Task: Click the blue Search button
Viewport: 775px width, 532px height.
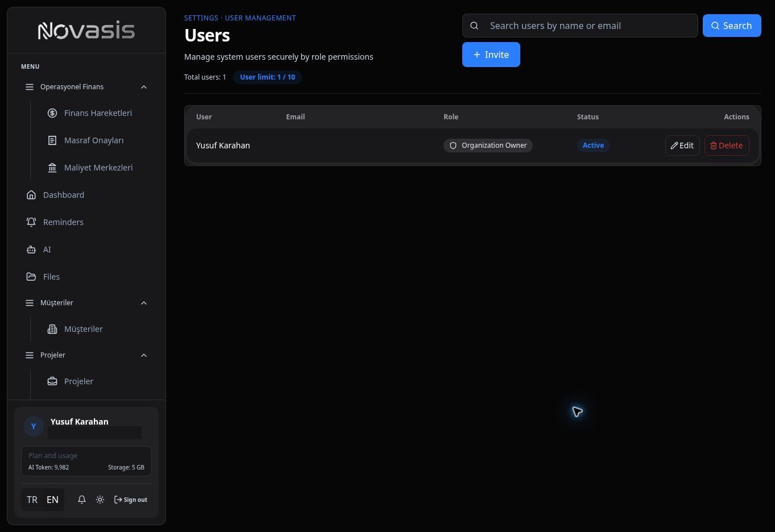Action: click(x=732, y=26)
